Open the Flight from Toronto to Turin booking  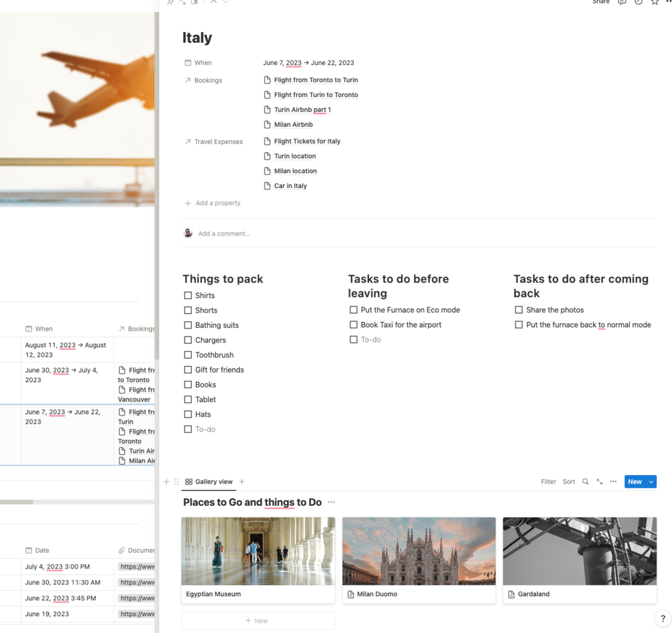pyautogui.click(x=316, y=80)
